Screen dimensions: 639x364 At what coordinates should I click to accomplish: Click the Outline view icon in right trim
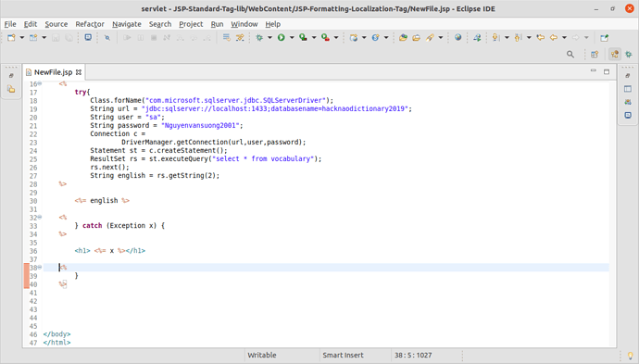[628, 89]
